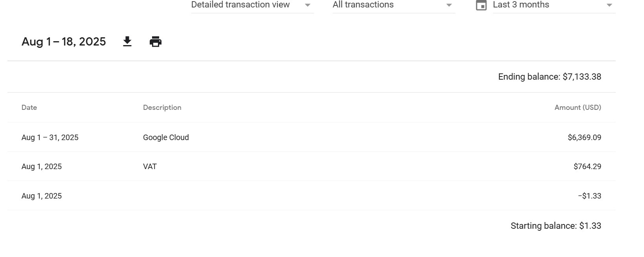Open the All transactions filter dropdown
The height and width of the screenshot is (257, 644).
pyautogui.click(x=363, y=5)
